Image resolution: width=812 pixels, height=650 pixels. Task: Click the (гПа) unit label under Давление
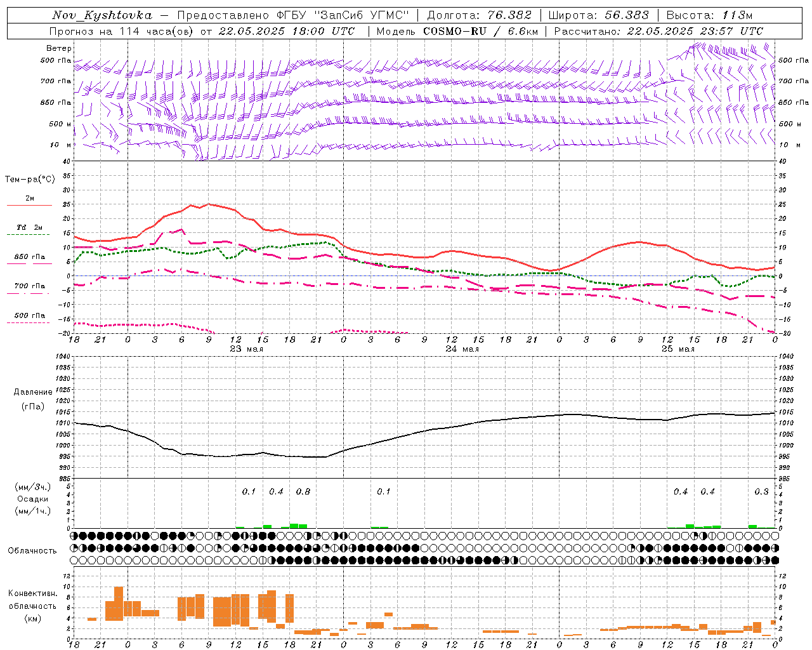pyautogui.click(x=32, y=406)
